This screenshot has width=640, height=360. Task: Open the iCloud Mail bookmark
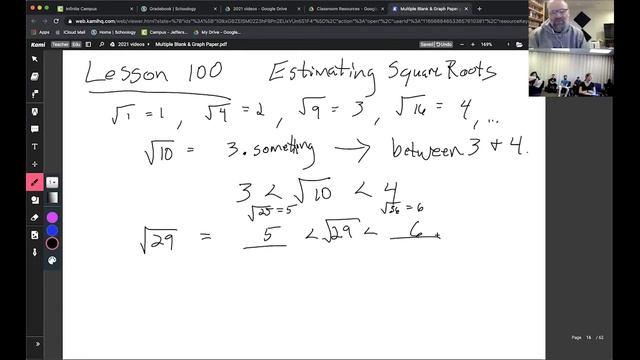tap(70, 32)
